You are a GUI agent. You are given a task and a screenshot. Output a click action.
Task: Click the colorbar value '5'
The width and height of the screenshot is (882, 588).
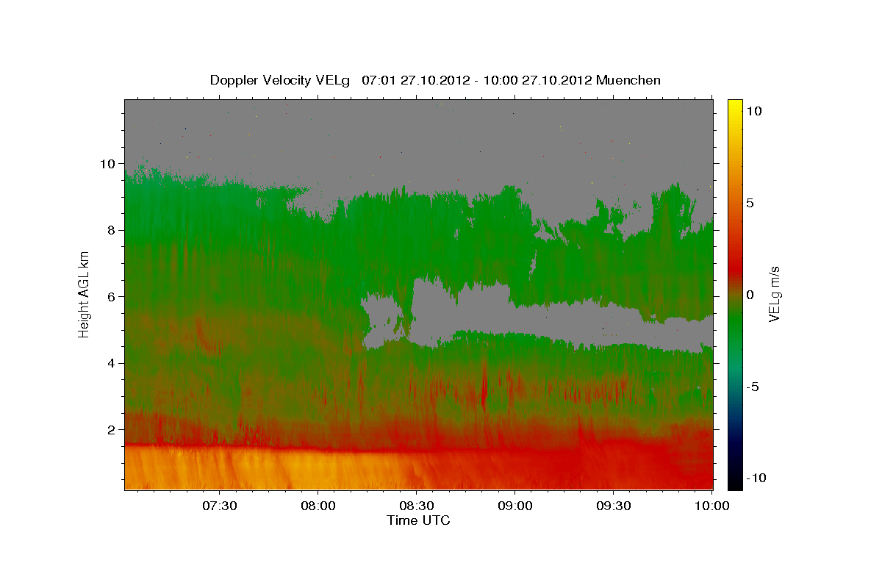[752, 203]
